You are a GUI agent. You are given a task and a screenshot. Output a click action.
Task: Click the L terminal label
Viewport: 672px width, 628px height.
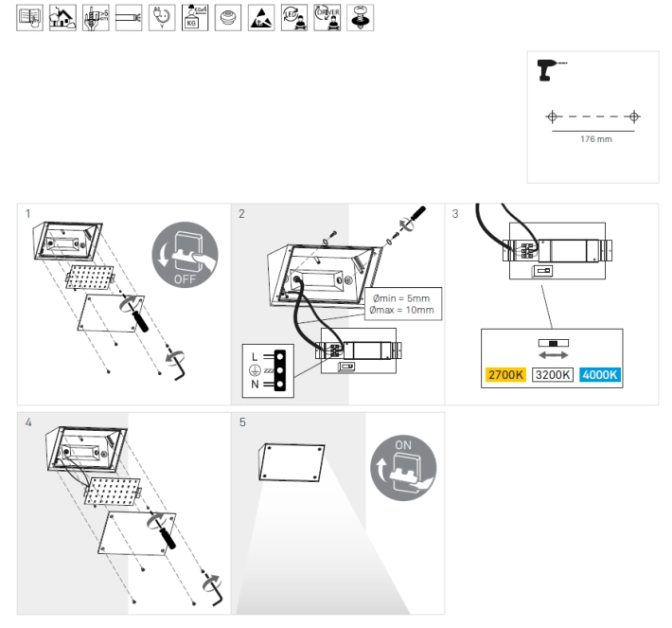coord(255,356)
